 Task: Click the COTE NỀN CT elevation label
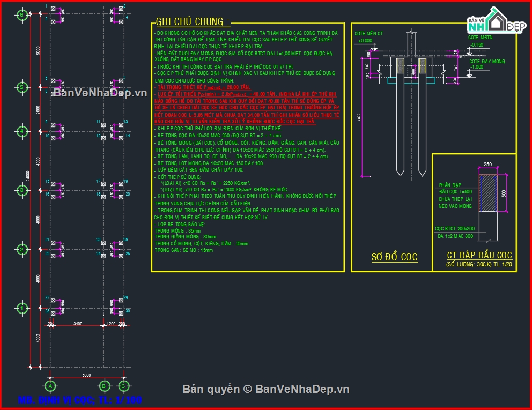pos(368,34)
